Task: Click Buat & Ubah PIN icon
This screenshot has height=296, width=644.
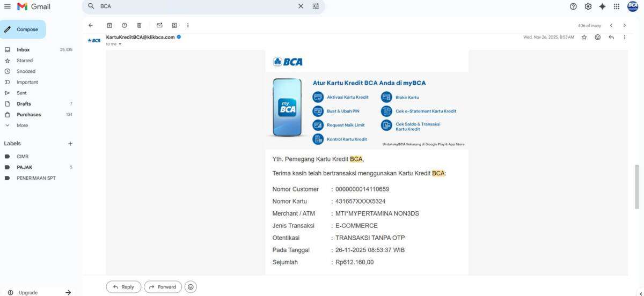Action: (x=318, y=111)
